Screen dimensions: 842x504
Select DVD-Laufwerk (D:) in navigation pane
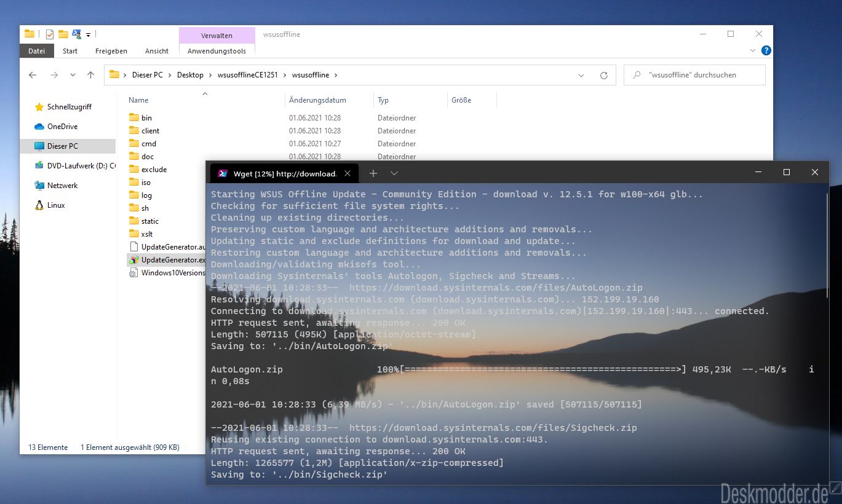pyautogui.click(x=74, y=166)
